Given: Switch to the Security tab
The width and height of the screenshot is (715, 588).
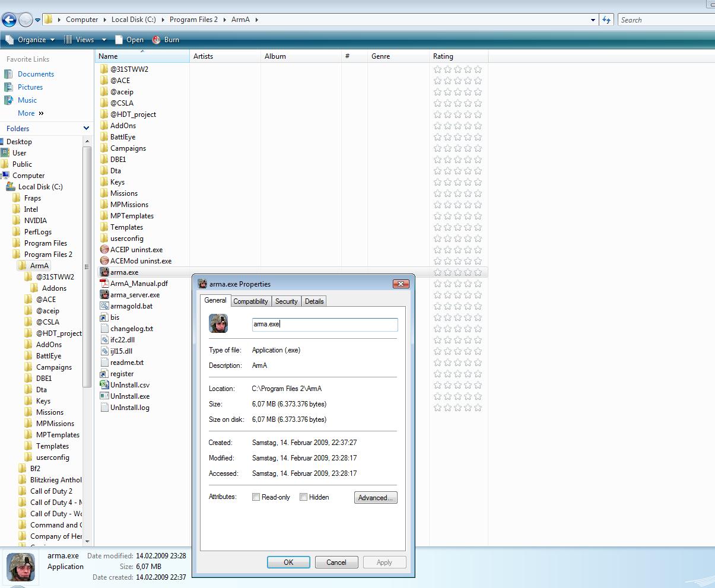Looking at the screenshot, I should pyautogui.click(x=286, y=301).
